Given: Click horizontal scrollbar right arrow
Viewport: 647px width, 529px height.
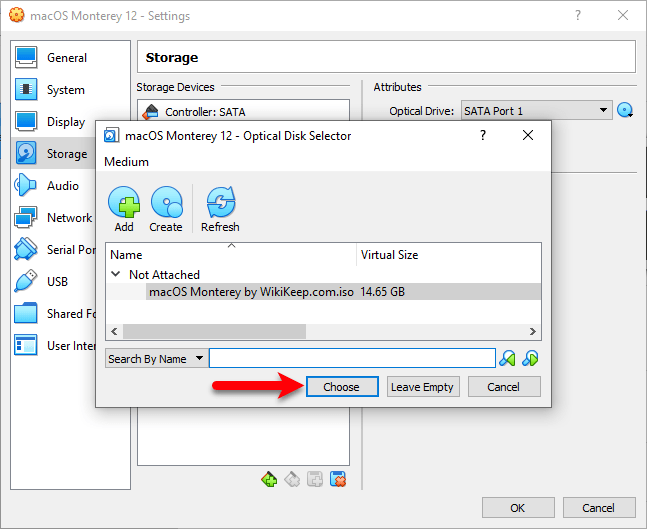Looking at the screenshot, I should click(x=533, y=331).
